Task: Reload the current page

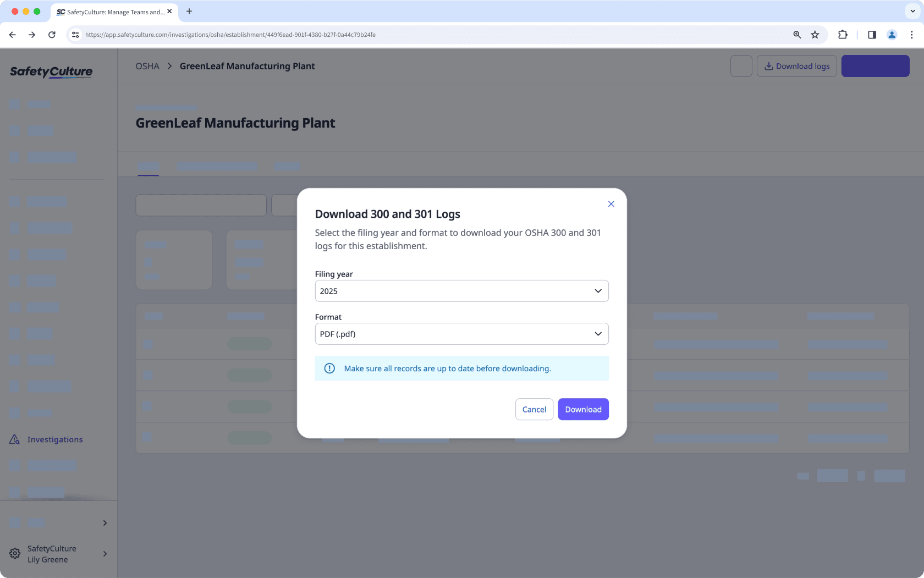Action: pos(52,34)
